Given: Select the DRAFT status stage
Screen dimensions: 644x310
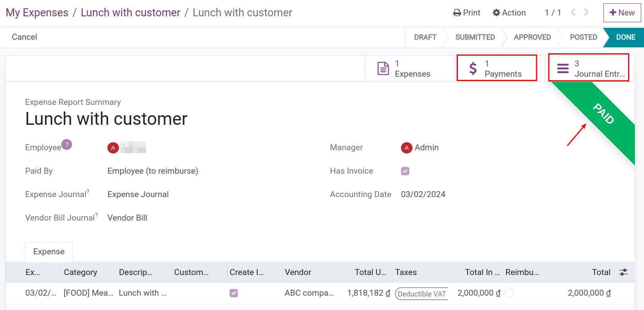Looking at the screenshot, I should click(x=425, y=37).
